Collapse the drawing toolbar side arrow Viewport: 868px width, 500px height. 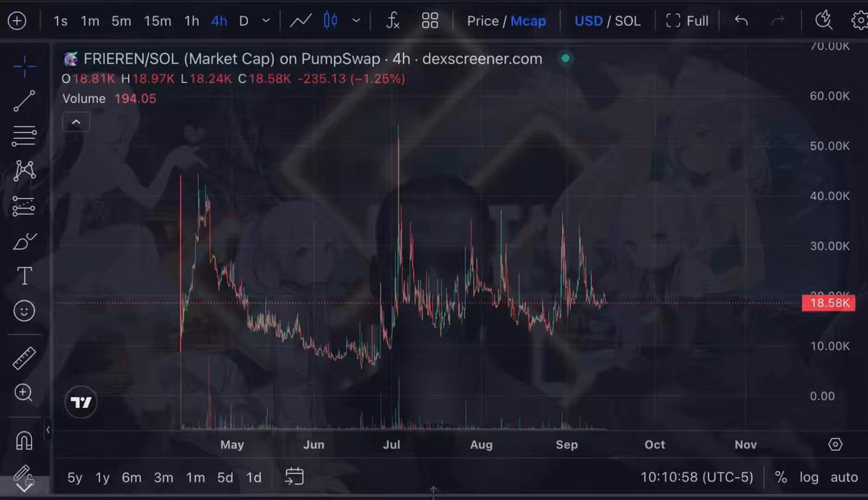(48, 430)
